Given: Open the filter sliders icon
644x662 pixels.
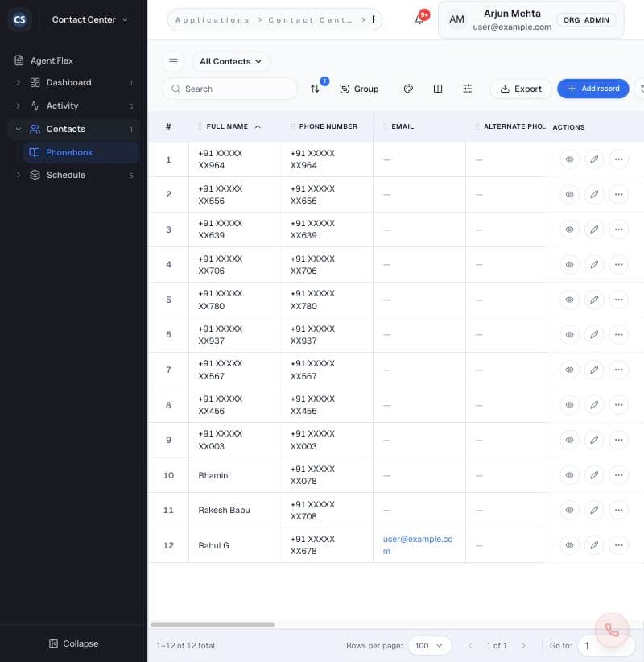Looking at the screenshot, I should click(x=467, y=89).
